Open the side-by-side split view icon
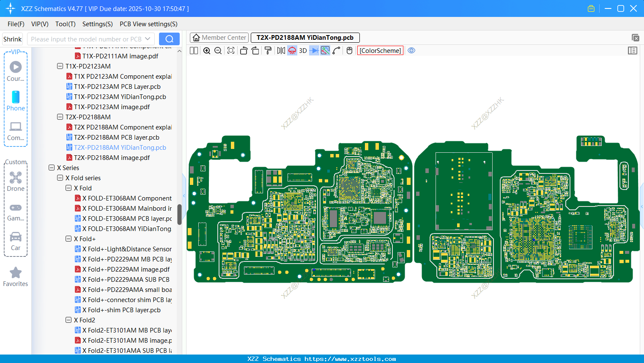Viewport: 644px width, 363px height. coord(194,50)
